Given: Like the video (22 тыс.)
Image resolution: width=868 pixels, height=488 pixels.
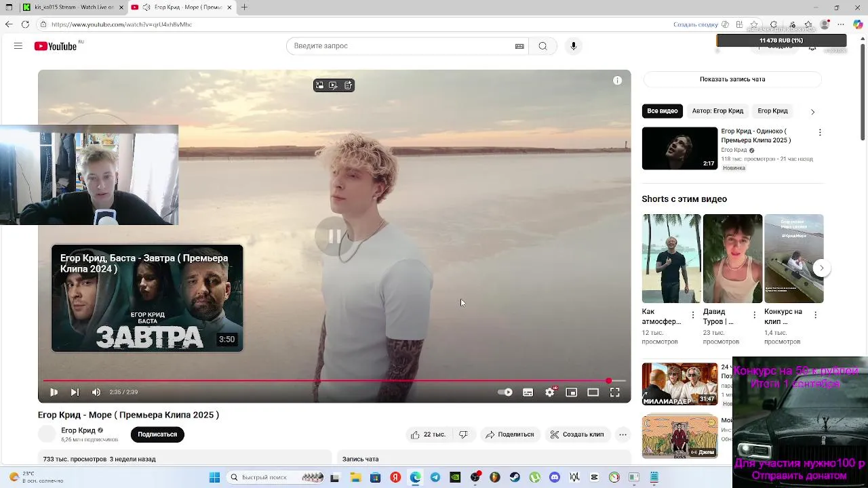Looking at the screenshot, I should tap(428, 434).
